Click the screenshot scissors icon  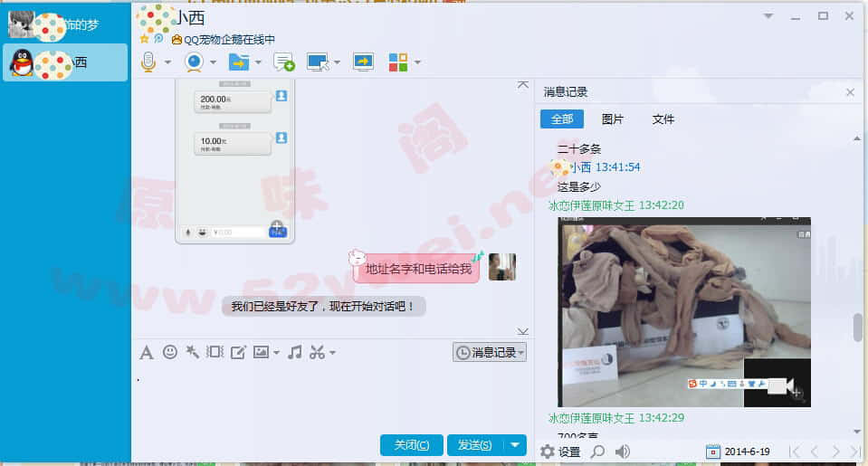click(316, 352)
